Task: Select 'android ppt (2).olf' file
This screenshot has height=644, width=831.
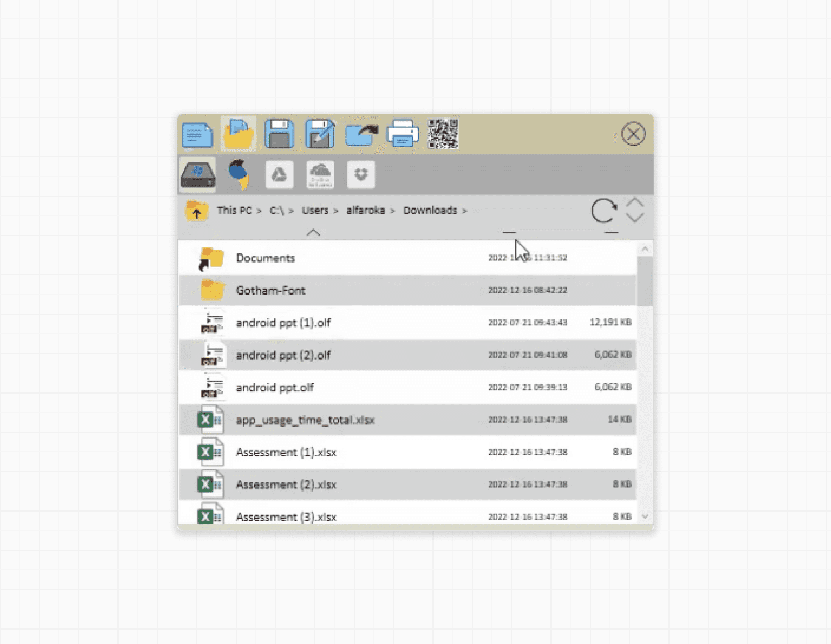Action: tap(408, 355)
